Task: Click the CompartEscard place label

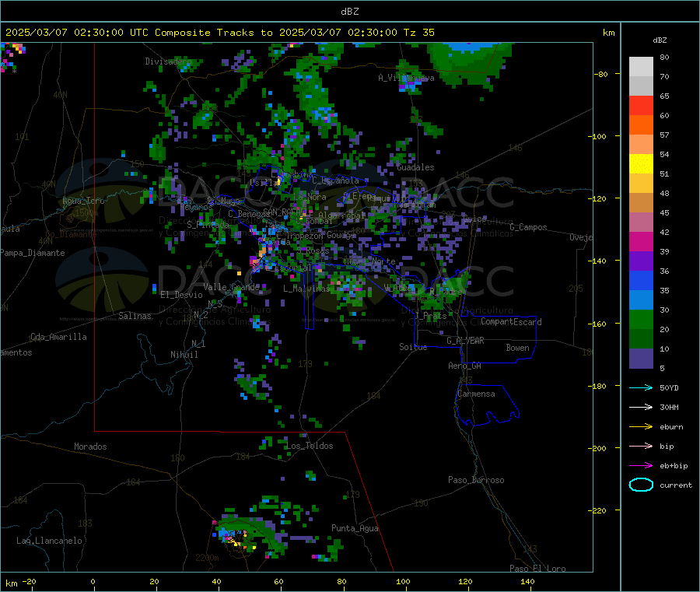Action: click(x=511, y=322)
